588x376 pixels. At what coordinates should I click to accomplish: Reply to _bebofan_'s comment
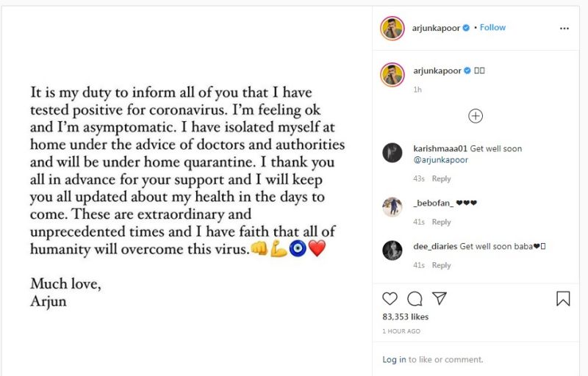tap(441, 222)
